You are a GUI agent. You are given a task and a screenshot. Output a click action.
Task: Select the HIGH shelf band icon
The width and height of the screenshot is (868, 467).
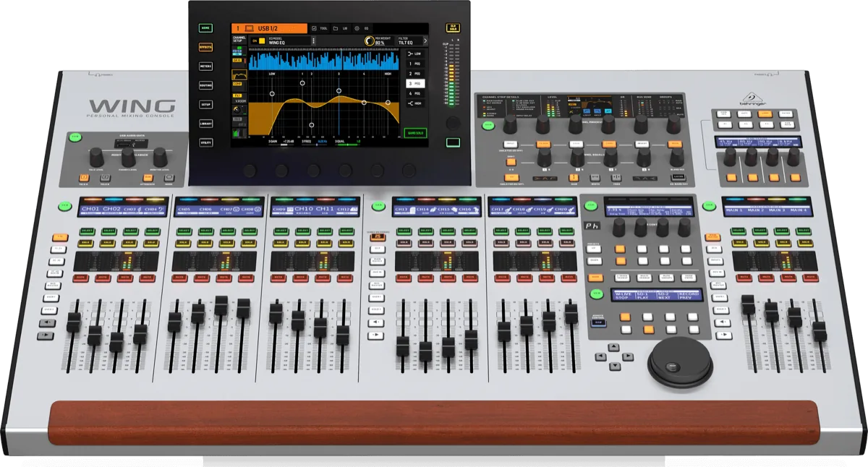410,103
